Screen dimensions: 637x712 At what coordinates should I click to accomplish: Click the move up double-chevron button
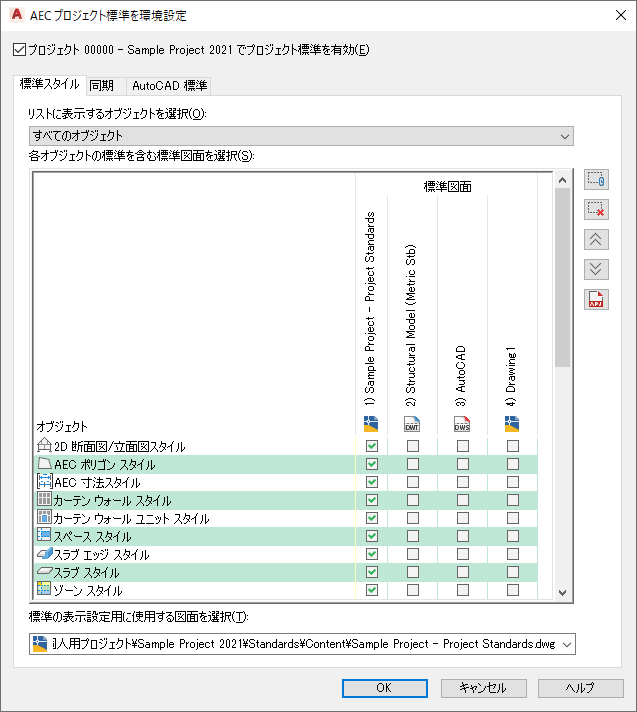coord(597,239)
